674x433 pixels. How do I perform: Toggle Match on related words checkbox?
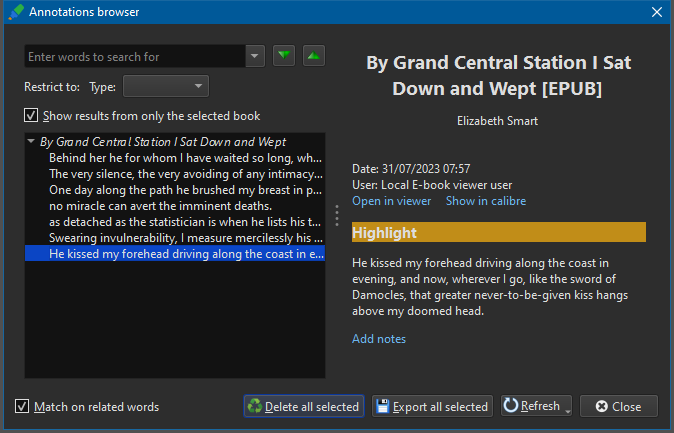click(x=23, y=406)
